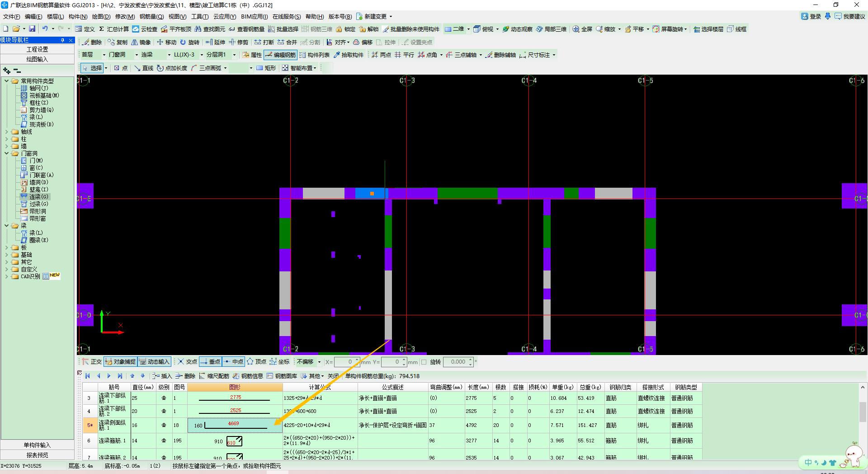Select the 修剪 trim tool
This screenshot has width=868, height=474.
(x=239, y=42)
